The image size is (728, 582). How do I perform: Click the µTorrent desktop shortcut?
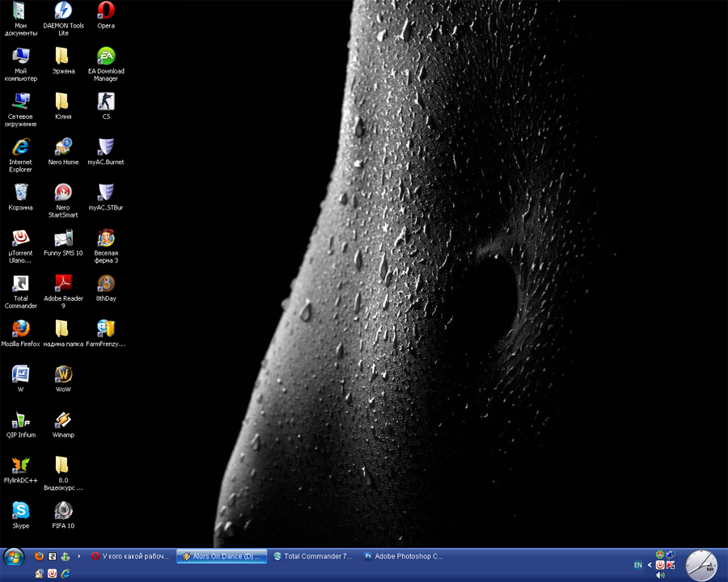click(x=21, y=238)
